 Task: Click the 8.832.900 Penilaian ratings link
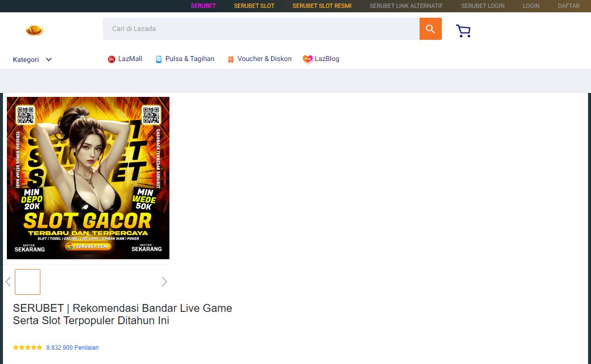(x=72, y=348)
